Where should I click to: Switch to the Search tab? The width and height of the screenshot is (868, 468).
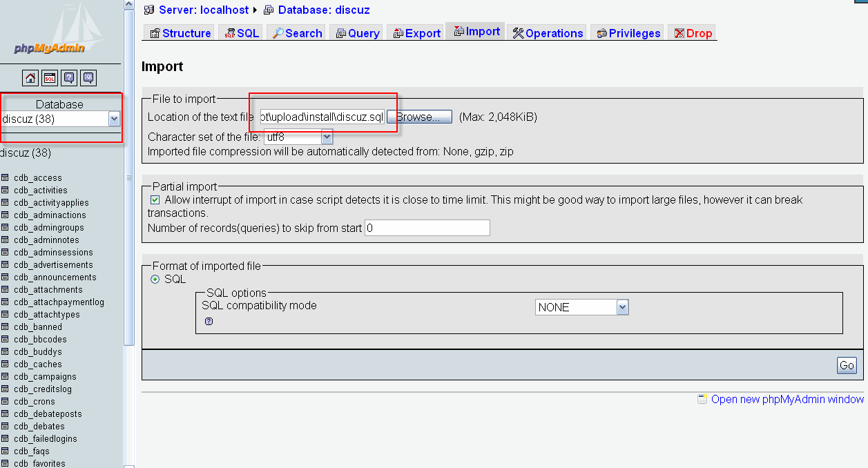point(297,33)
